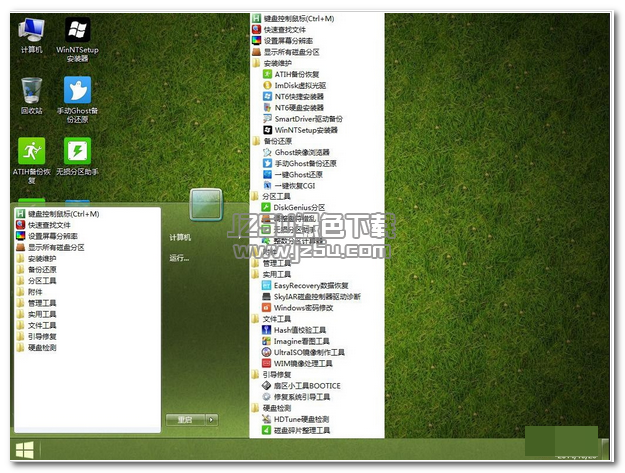Open 扇区小工具BOOTICE from program list
This screenshot has width=625, height=473.
(301, 386)
